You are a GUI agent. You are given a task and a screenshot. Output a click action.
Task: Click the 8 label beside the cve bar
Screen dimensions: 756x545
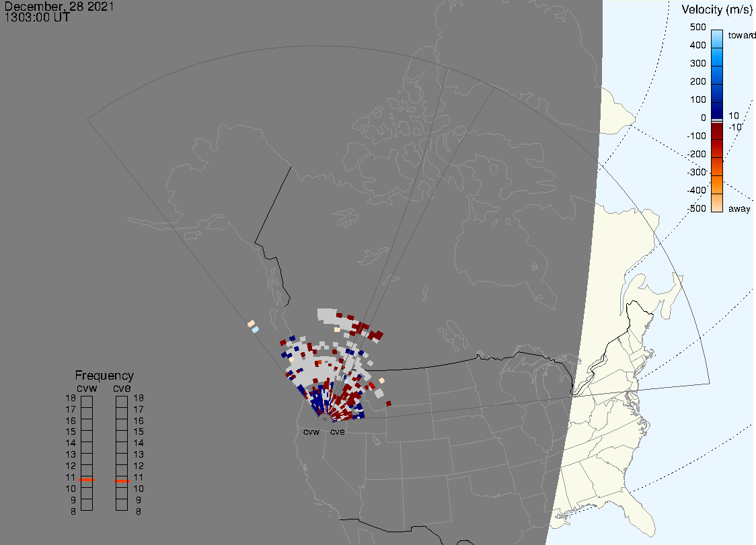[x=139, y=511]
